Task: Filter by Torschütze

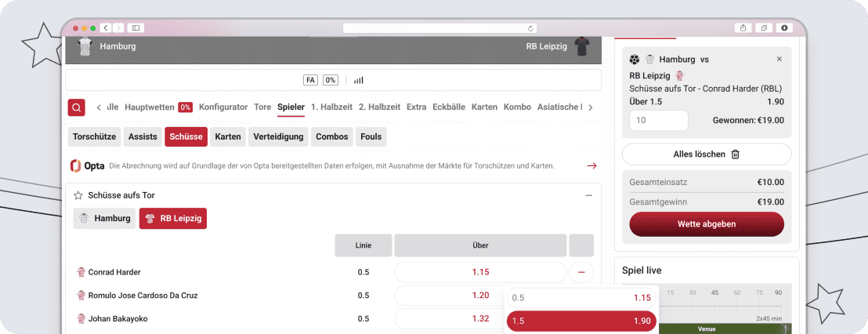Action: pyautogui.click(x=94, y=136)
